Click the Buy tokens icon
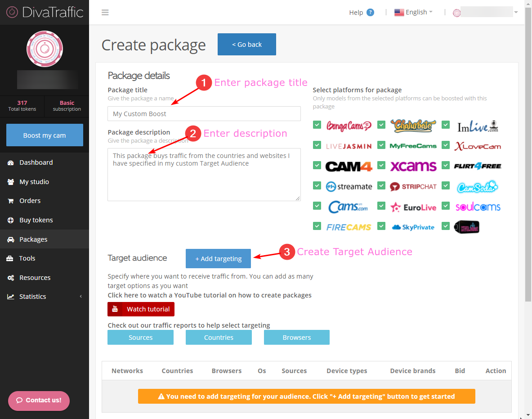The image size is (532, 419). click(x=11, y=221)
